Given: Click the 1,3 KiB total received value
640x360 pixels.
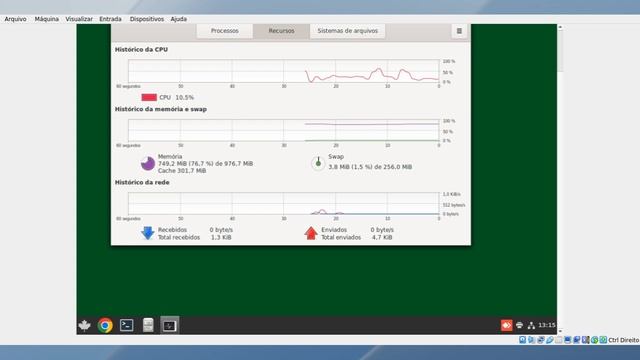Looking at the screenshot, I should (x=221, y=237).
